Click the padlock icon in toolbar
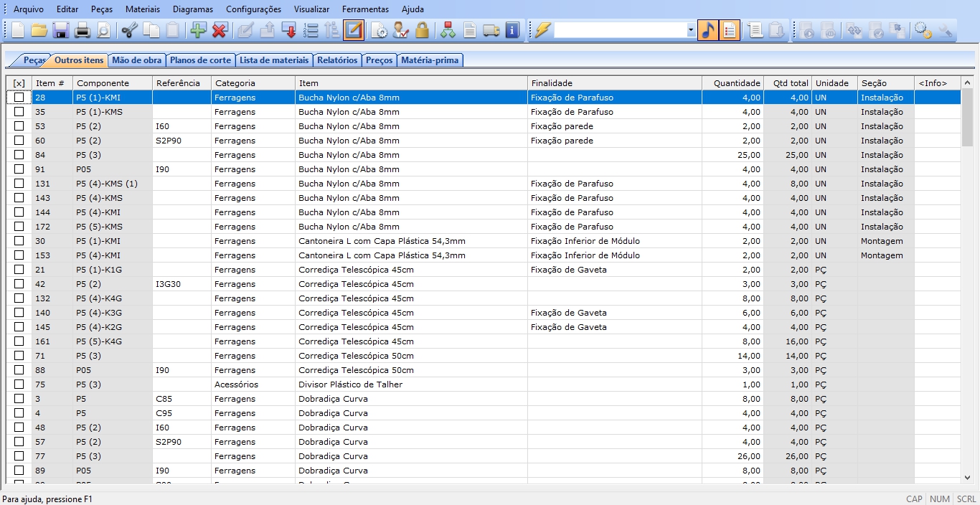 coord(423,30)
